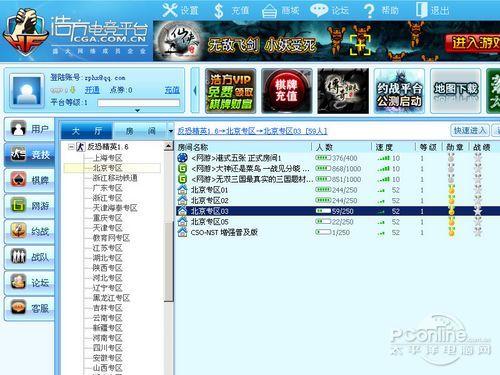Screen dimensions: 500x375
Task: Open the 战队 team sidebar icon
Action: 18,257
